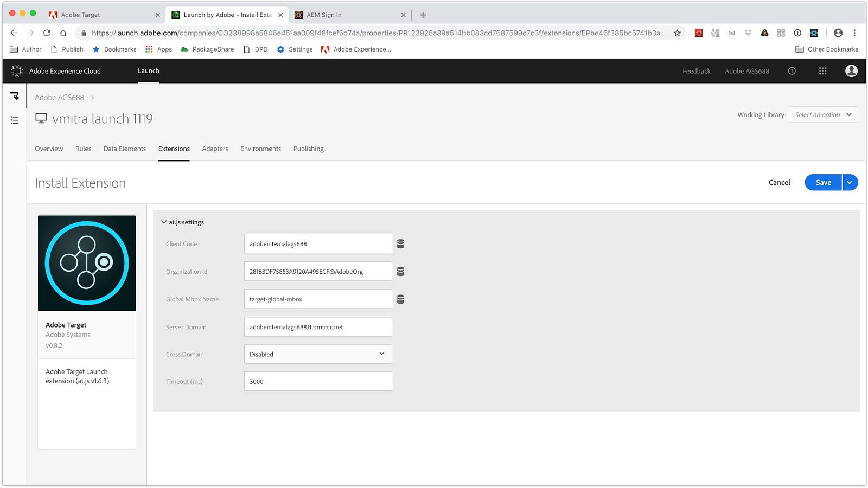Image resolution: width=868 pixels, height=488 pixels.
Task: Click the Adobe Experience Cloud logo icon
Action: pos(17,71)
